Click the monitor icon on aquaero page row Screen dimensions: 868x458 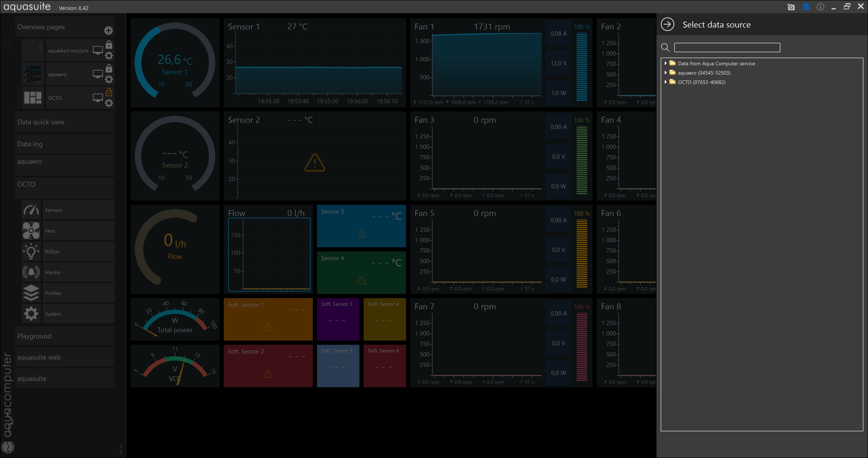point(98,74)
